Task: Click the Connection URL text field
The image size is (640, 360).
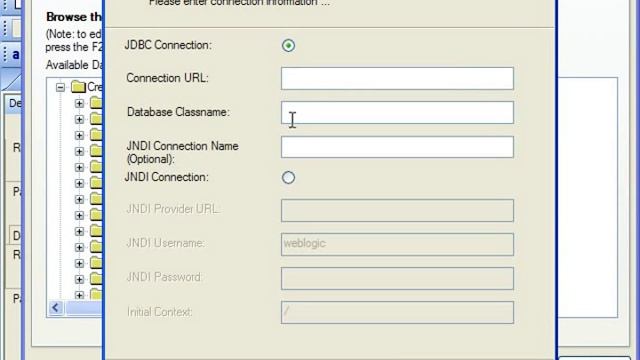Action: click(x=397, y=78)
